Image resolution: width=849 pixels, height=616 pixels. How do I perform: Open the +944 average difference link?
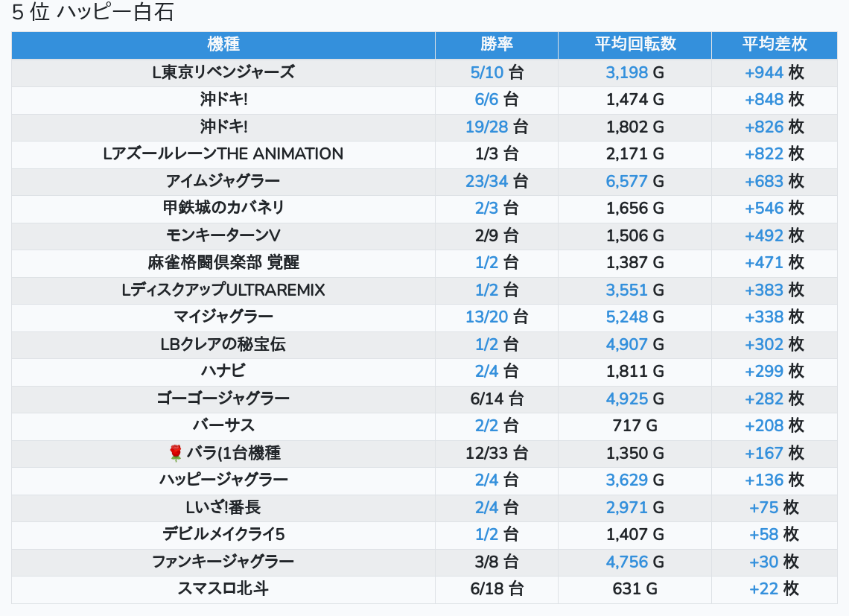(763, 72)
